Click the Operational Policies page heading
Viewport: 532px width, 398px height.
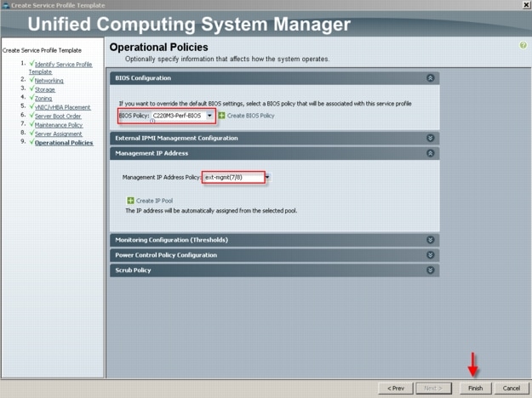pos(159,47)
